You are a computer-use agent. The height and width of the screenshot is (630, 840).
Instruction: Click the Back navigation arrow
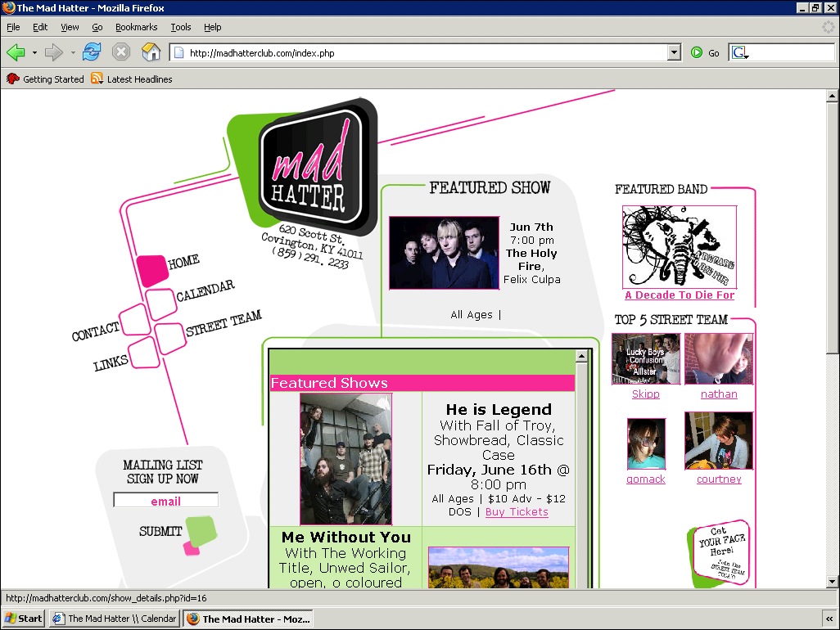pyautogui.click(x=16, y=52)
